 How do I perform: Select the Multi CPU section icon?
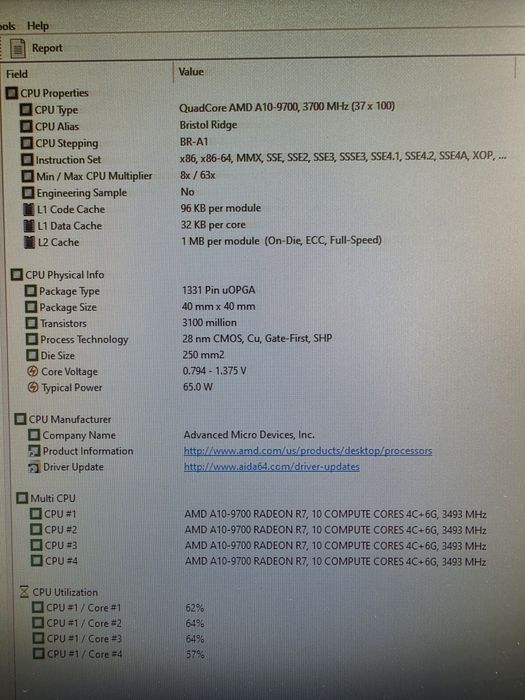pyautogui.click(x=22, y=498)
